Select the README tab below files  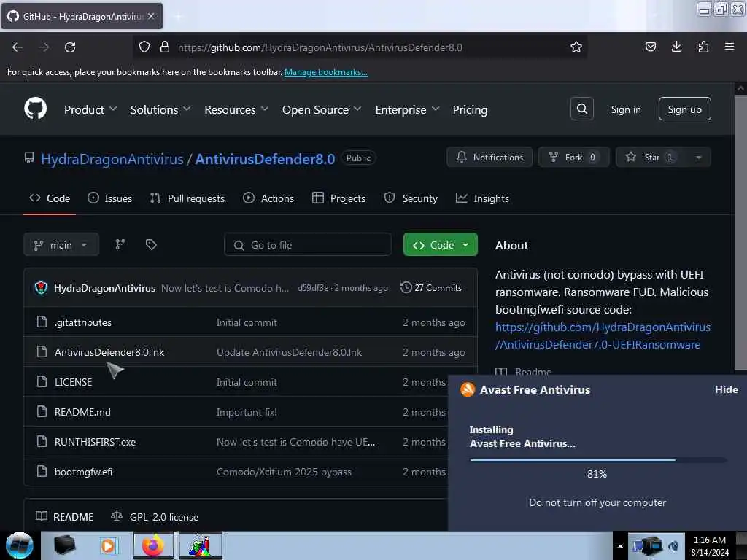coord(64,517)
